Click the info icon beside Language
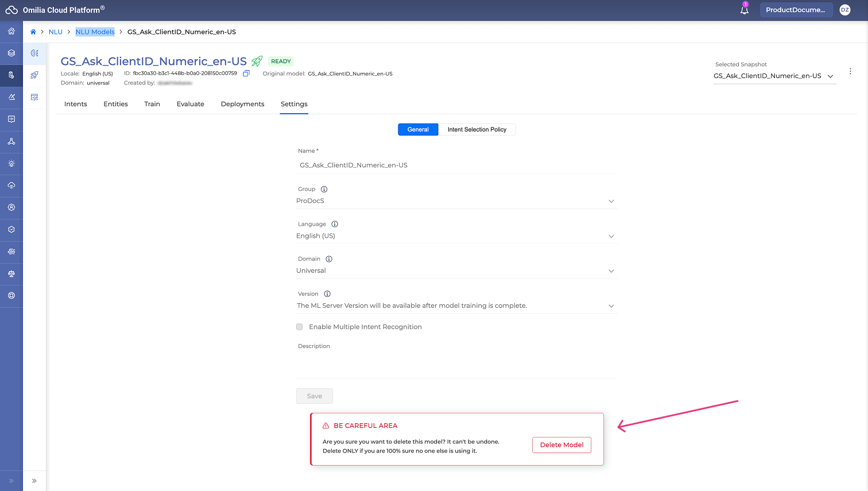The image size is (868, 491). pyautogui.click(x=335, y=224)
